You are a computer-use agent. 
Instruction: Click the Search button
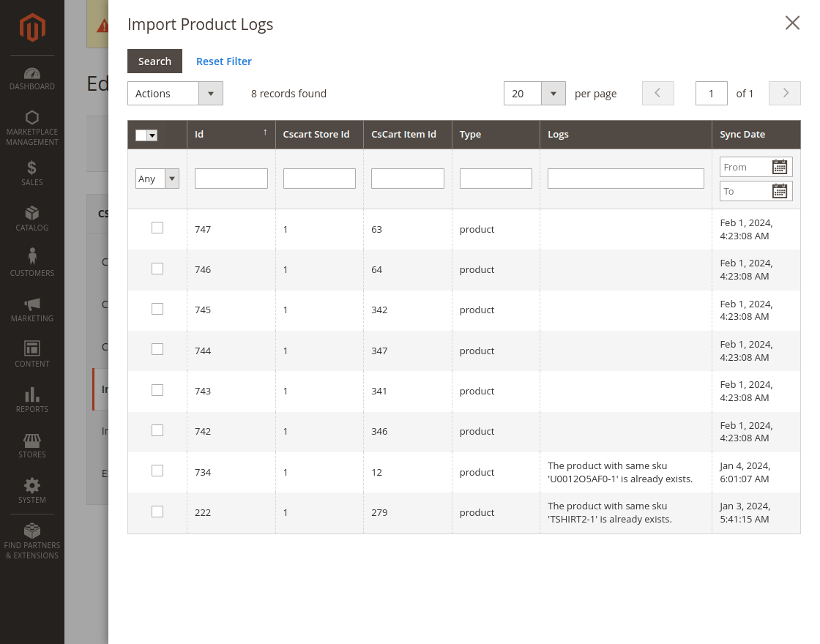pos(154,61)
